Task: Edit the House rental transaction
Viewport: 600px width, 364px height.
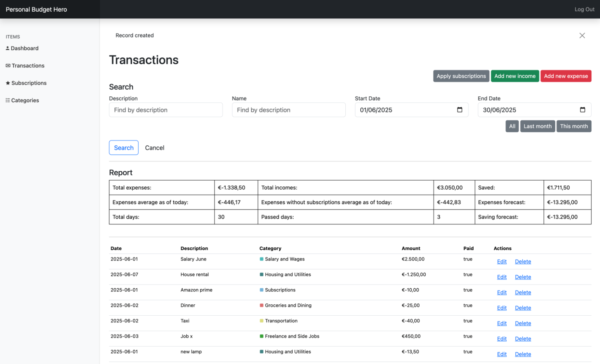Action: (501, 277)
